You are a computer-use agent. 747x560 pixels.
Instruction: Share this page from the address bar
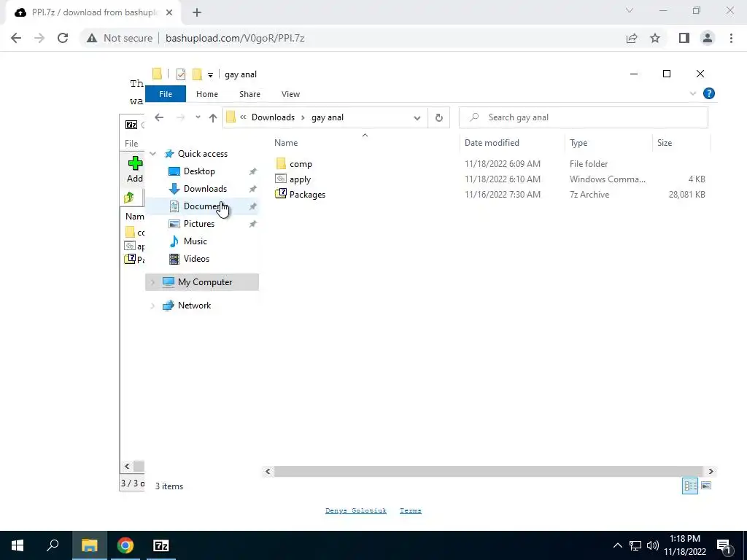tap(632, 38)
